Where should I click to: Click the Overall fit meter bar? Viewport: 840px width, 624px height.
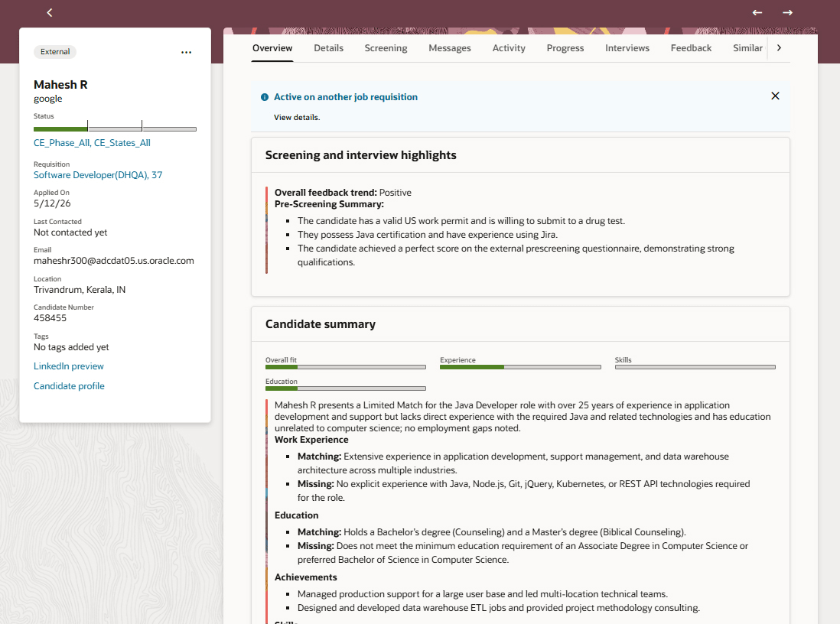pos(346,367)
